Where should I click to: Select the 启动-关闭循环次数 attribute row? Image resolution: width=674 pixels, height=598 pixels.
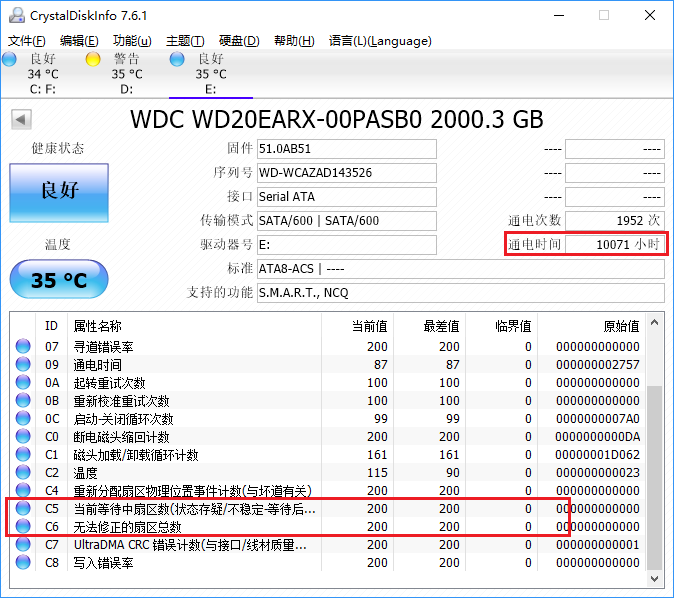click(328, 419)
